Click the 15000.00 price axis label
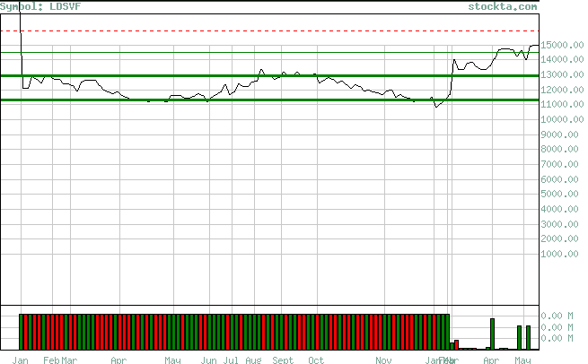Screen dimensions: 588x364 562,45
